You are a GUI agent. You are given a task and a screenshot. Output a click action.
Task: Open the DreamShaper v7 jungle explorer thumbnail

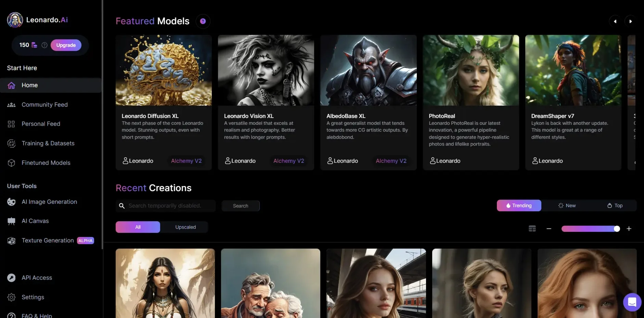(x=573, y=70)
